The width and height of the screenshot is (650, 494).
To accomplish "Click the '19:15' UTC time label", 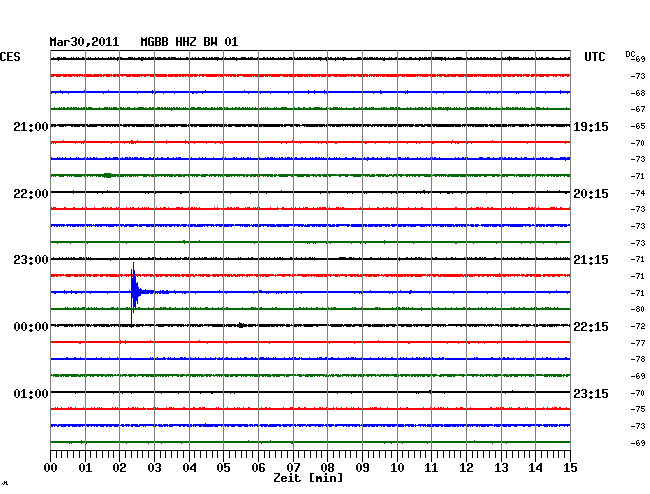I will [591, 127].
